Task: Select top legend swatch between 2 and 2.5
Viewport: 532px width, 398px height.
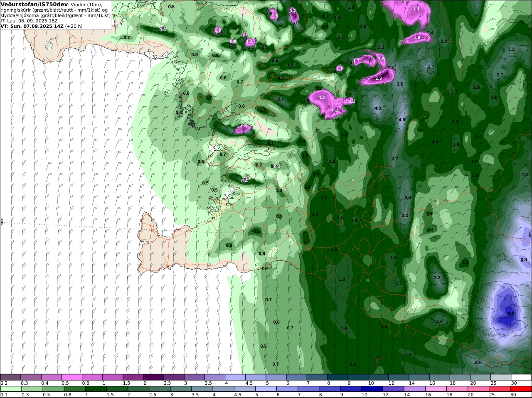Action: 154,377
